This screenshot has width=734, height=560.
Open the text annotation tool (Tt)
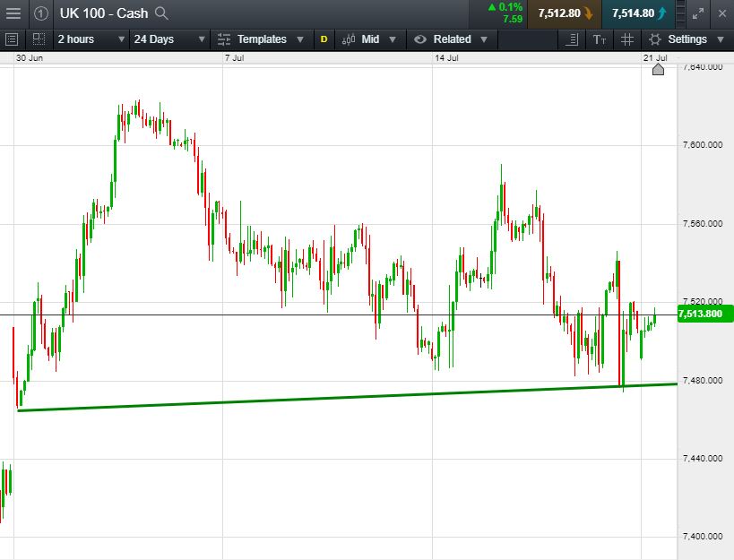click(x=600, y=39)
